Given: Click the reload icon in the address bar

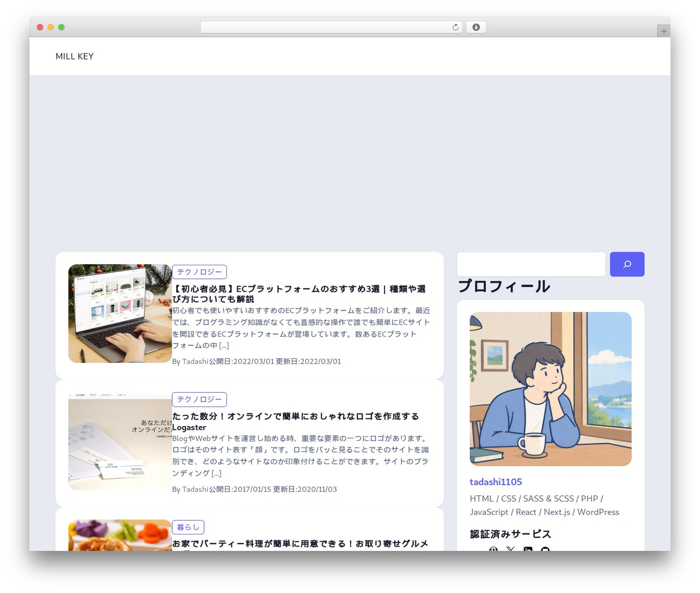Looking at the screenshot, I should pyautogui.click(x=455, y=27).
